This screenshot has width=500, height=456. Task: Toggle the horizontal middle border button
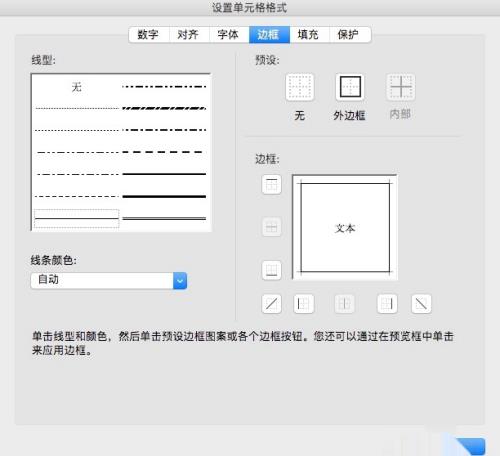[272, 227]
